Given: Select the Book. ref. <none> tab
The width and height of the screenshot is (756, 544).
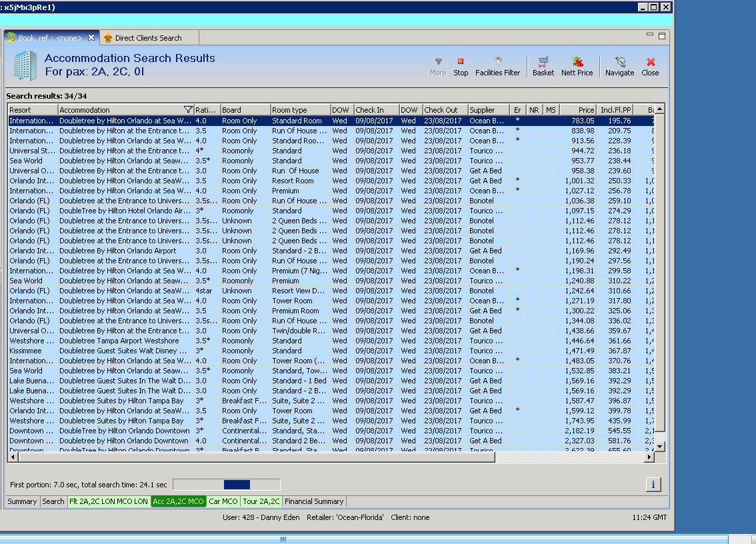Looking at the screenshot, I should pyautogui.click(x=50, y=38).
